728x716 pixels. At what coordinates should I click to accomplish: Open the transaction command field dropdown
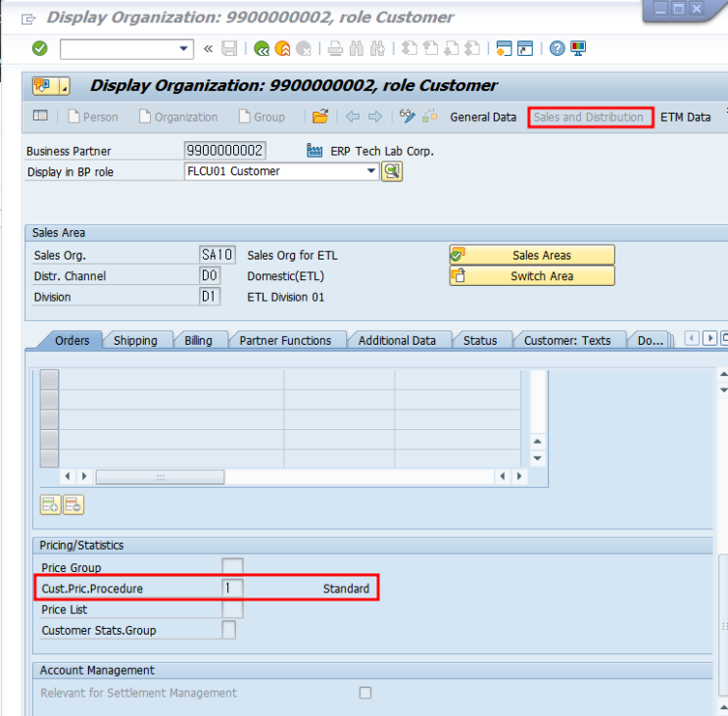[183, 48]
